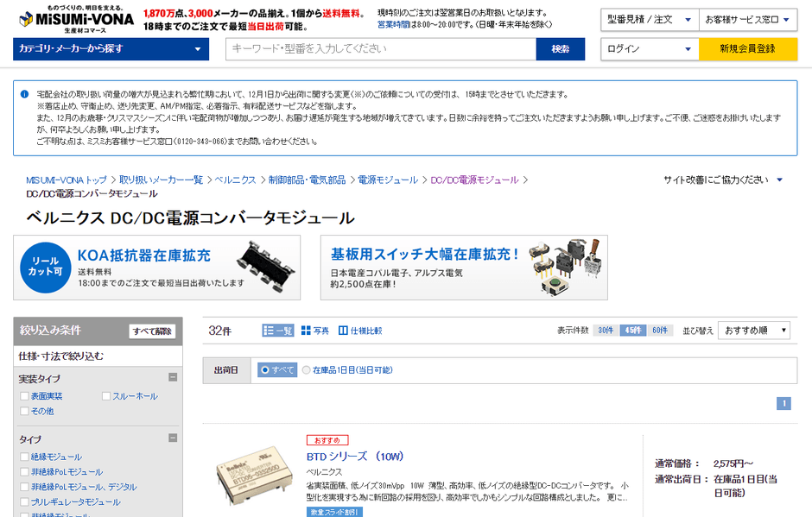Collapse the 実装タイプ filter section
The width and height of the screenshot is (812, 517).
173,377
